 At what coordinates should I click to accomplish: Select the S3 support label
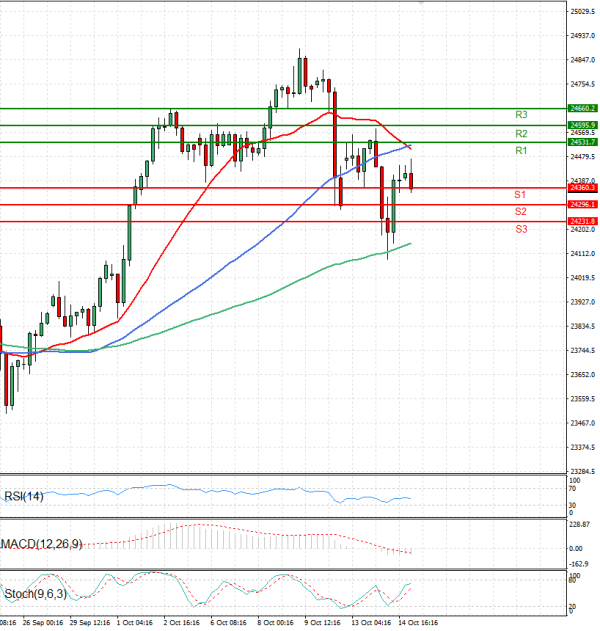click(x=520, y=230)
